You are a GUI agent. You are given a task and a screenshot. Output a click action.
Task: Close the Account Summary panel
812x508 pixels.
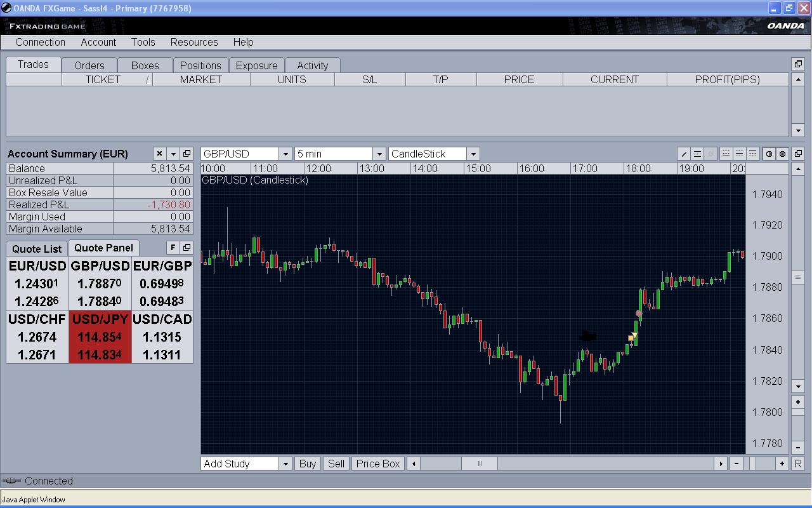point(159,154)
